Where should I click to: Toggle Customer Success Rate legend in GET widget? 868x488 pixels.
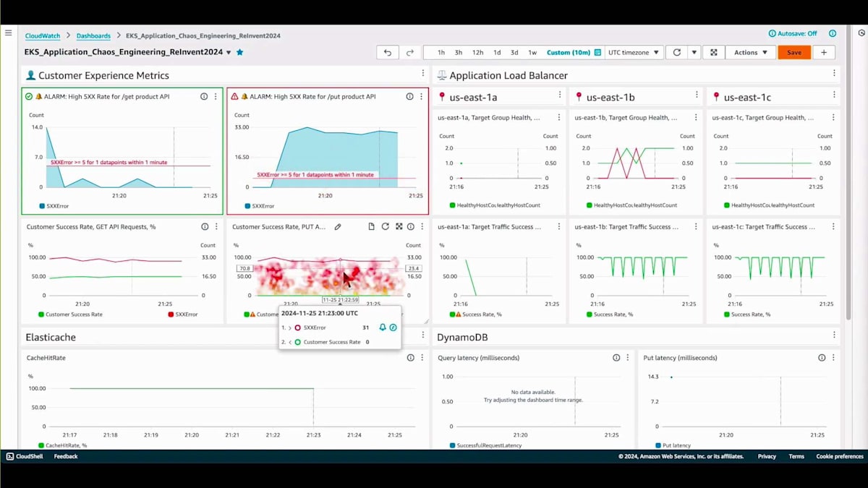[x=71, y=314]
